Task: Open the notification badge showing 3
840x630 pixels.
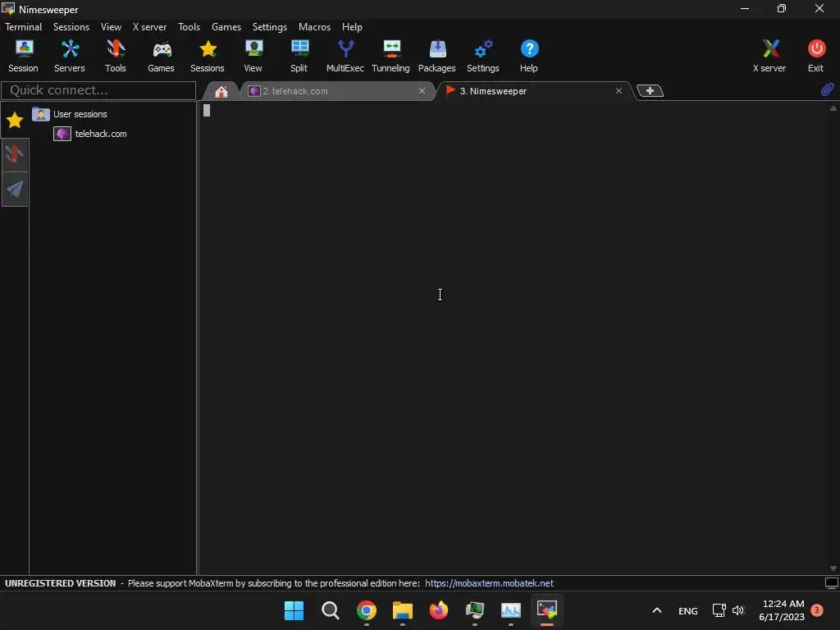Action: tap(817, 609)
